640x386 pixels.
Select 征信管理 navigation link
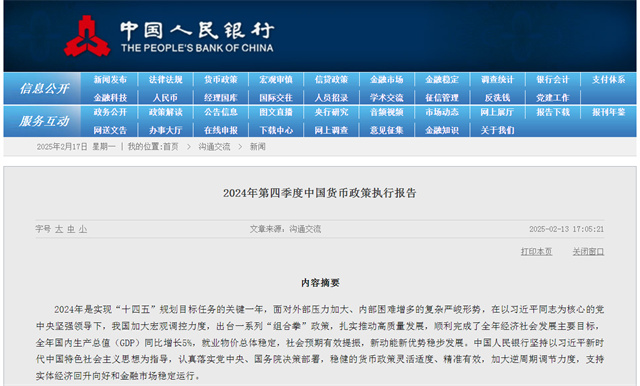click(x=442, y=98)
